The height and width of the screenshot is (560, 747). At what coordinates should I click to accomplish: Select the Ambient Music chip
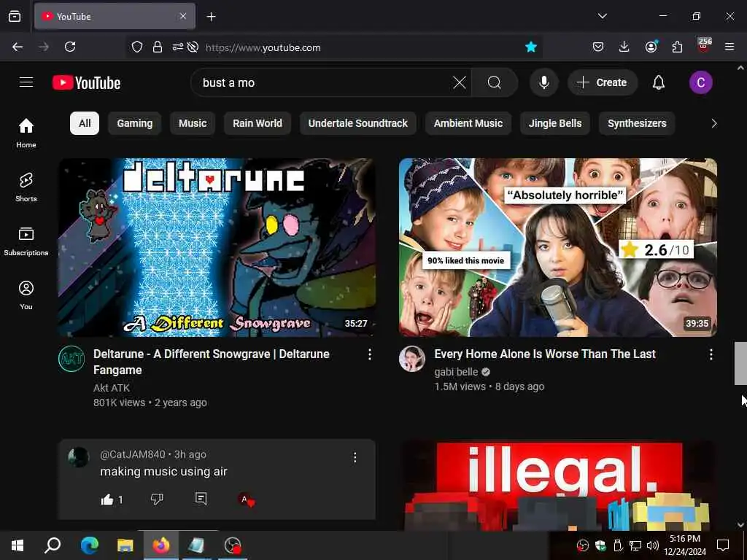point(468,123)
